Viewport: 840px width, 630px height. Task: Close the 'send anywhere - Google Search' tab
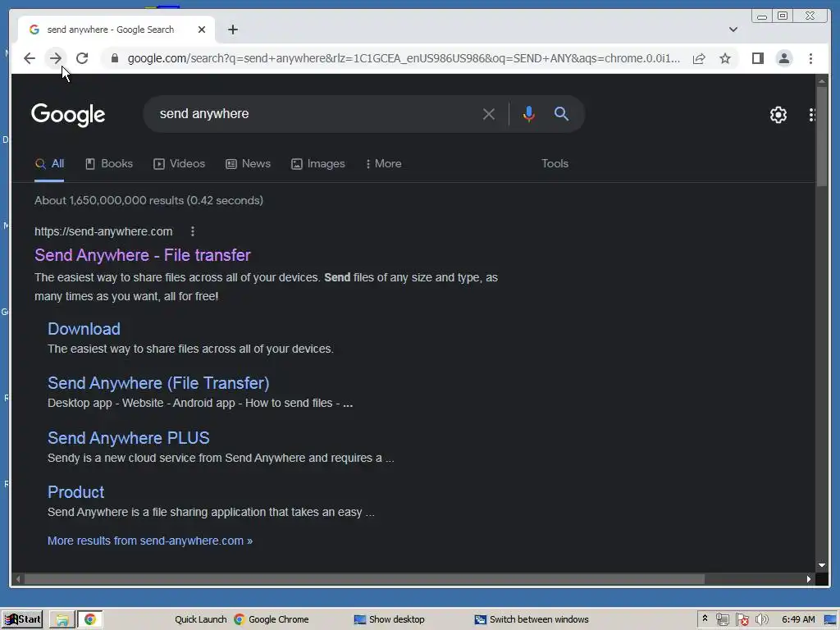(202, 30)
